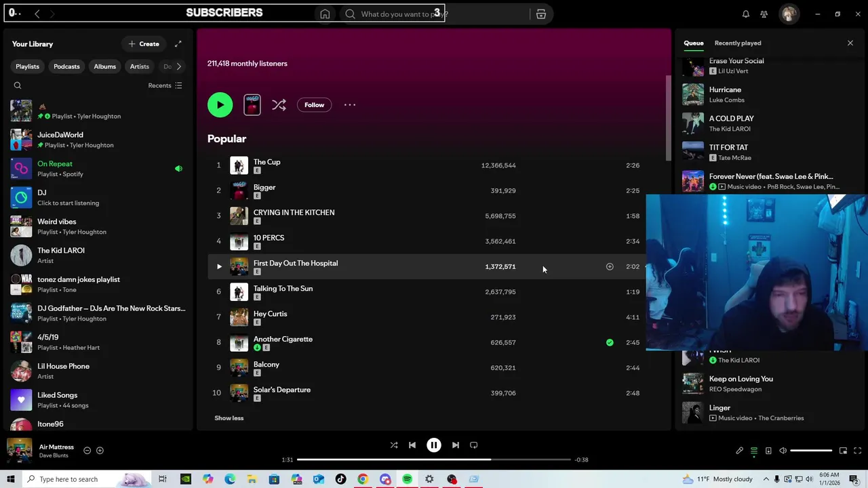Image resolution: width=868 pixels, height=488 pixels.
Task: Close the Queue panel
Action: click(x=850, y=43)
